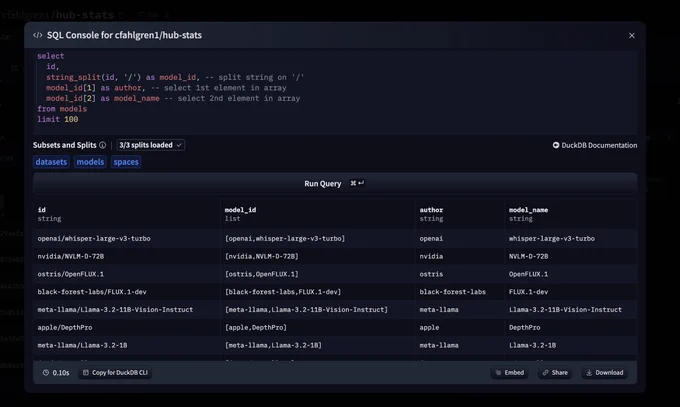Select the OpenFLUX.1 model_name cell
Viewport: 680px width, 407px height.
(x=571, y=274)
